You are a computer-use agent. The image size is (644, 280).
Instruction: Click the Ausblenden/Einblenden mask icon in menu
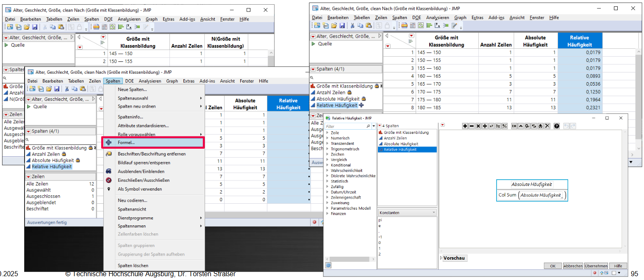[108, 172]
